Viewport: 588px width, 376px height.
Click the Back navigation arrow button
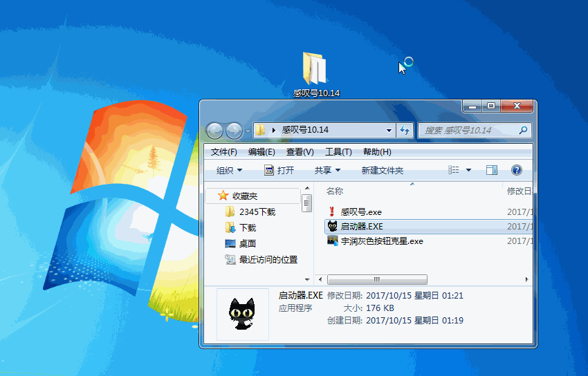215,130
